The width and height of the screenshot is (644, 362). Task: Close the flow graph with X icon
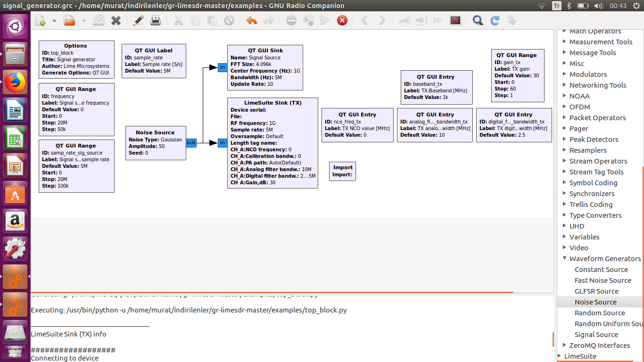116,21
